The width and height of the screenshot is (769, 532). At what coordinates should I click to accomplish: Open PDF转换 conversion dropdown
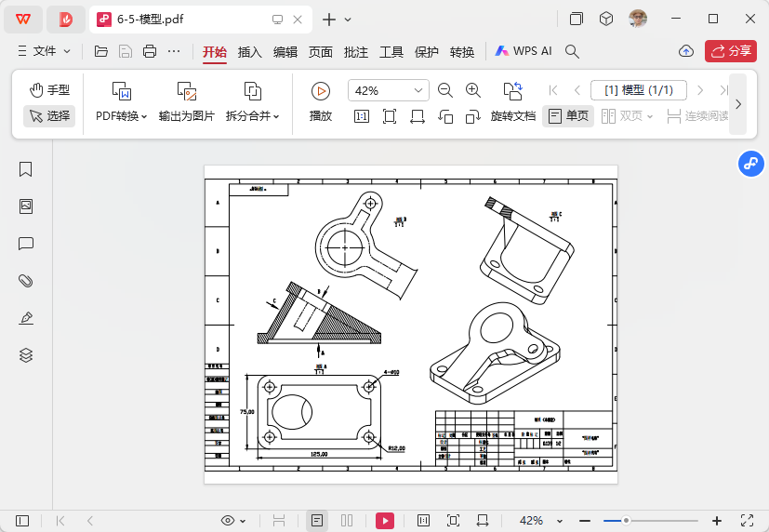(121, 102)
